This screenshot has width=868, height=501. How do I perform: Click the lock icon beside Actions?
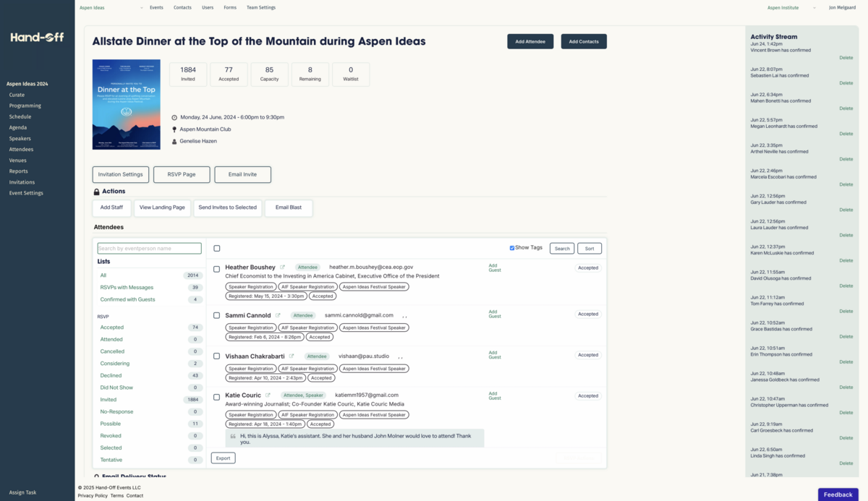97,192
